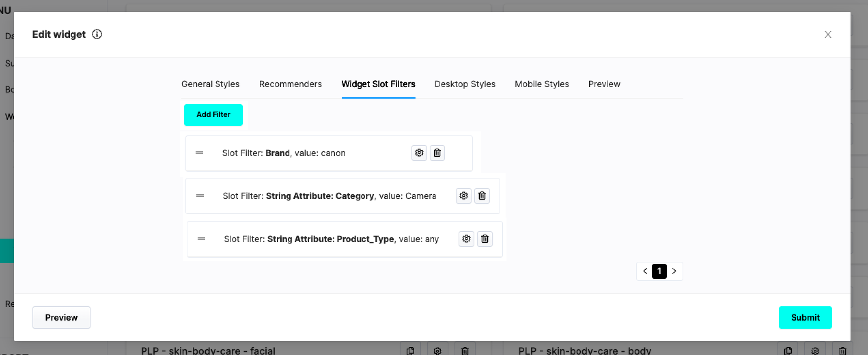Switch to the Preview tab
Screen dimensions: 868x355
604,84
